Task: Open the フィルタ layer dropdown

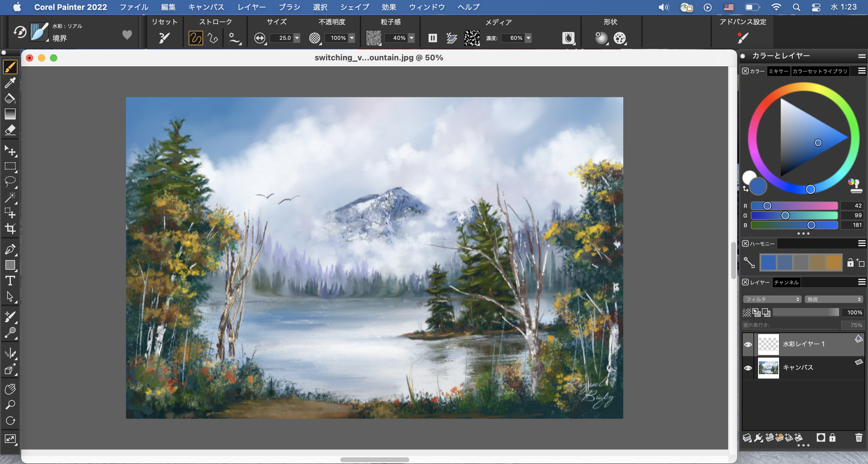Action: [x=772, y=299]
